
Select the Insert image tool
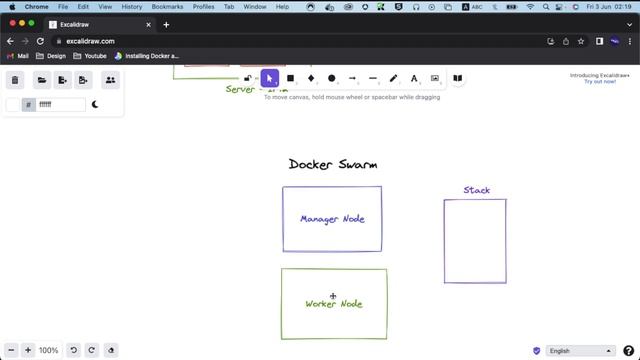435,78
